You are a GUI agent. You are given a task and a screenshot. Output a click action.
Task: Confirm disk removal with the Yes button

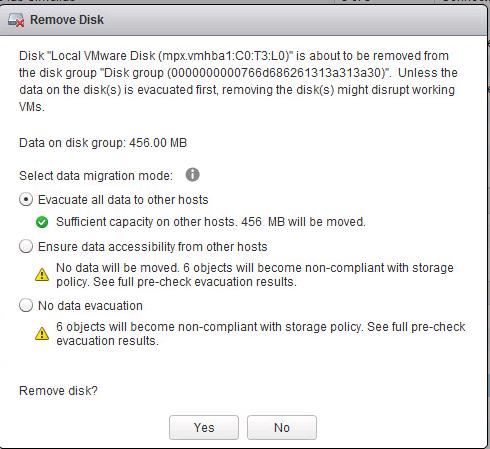pos(204,427)
